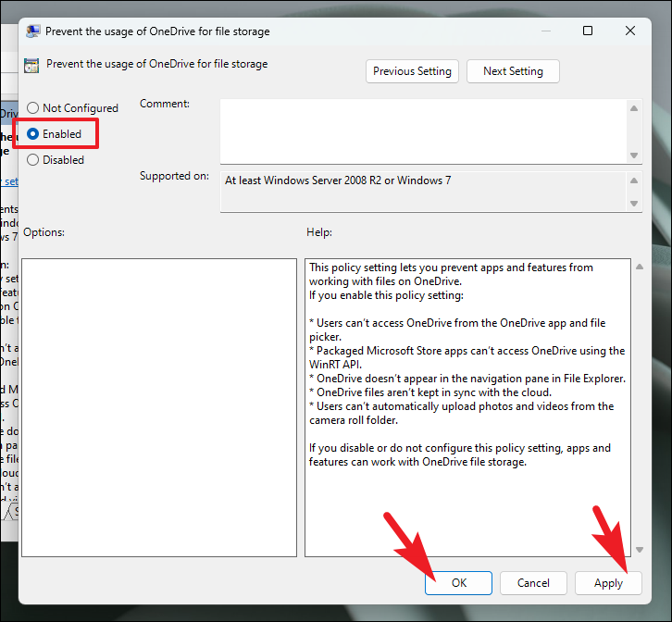
Task: Click the 'Comment:' label
Action: (165, 104)
